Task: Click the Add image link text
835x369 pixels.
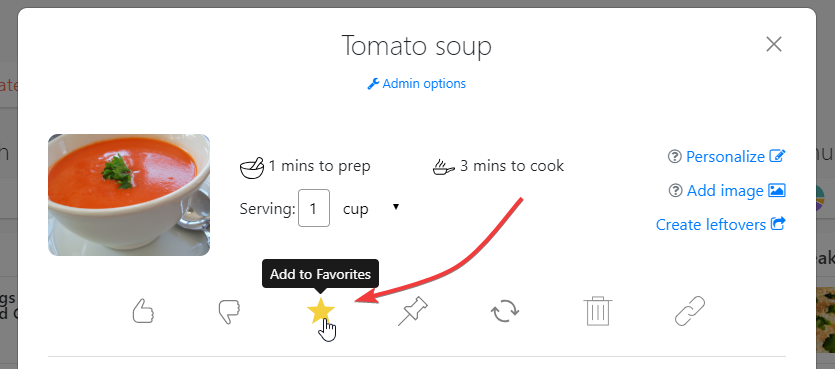Action: click(725, 191)
